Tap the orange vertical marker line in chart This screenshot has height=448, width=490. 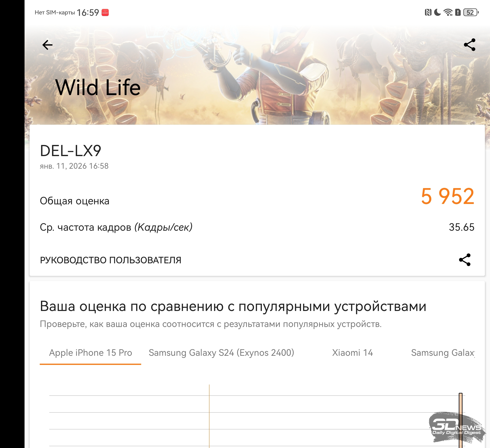209,416
